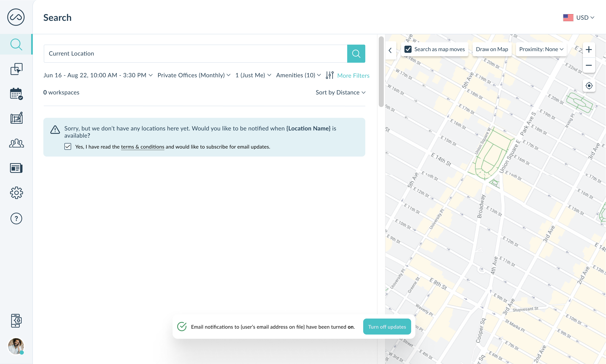The image size is (606, 364).
Task: Expand the Amenities (10) filter
Action: click(298, 75)
